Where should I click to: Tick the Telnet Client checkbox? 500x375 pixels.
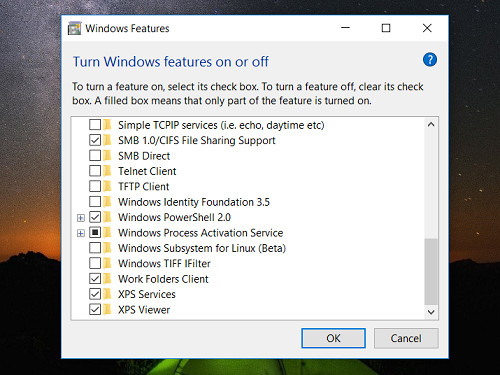(x=95, y=171)
